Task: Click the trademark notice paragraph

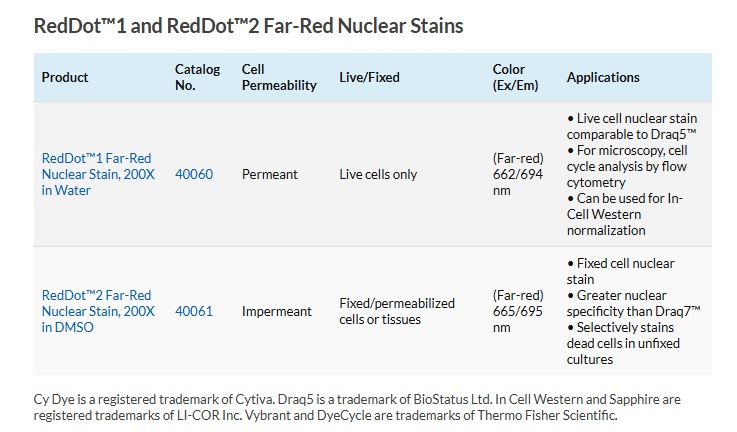Action: tap(357, 407)
